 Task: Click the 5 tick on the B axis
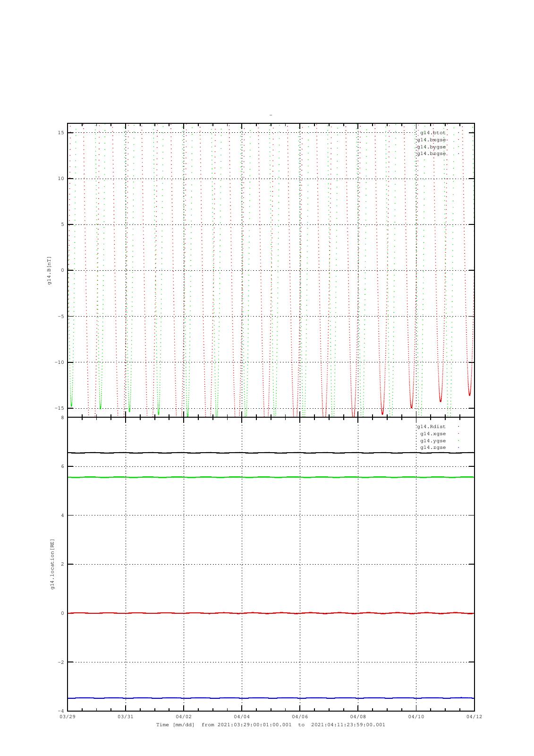pyautogui.click(x=62, y=224)
